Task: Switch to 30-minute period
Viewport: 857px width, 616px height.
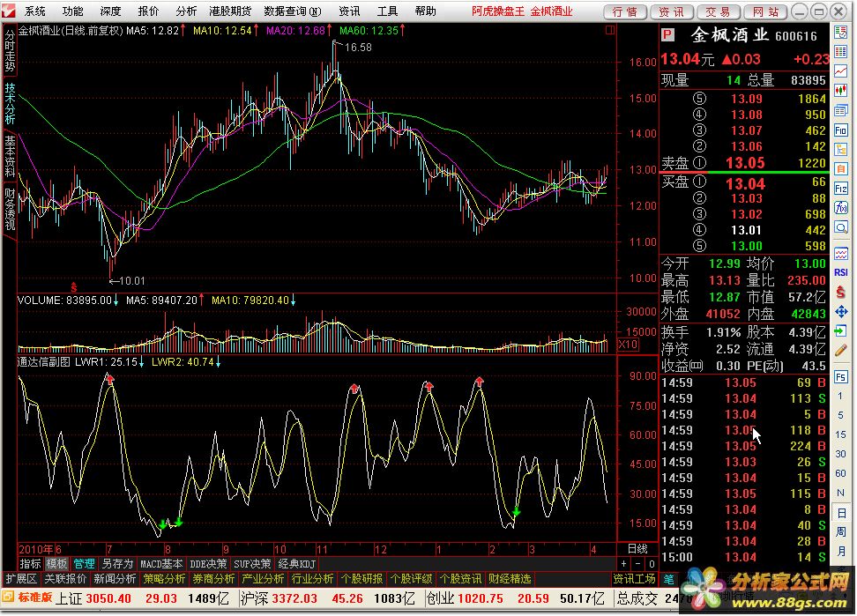Action: (x=840, y=454)
